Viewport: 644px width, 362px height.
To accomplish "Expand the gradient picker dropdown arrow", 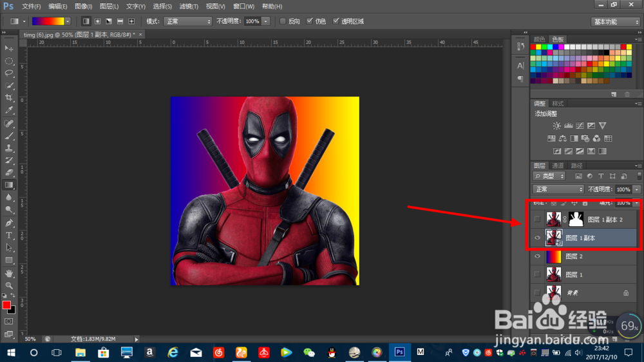I will tap(68, 21).
